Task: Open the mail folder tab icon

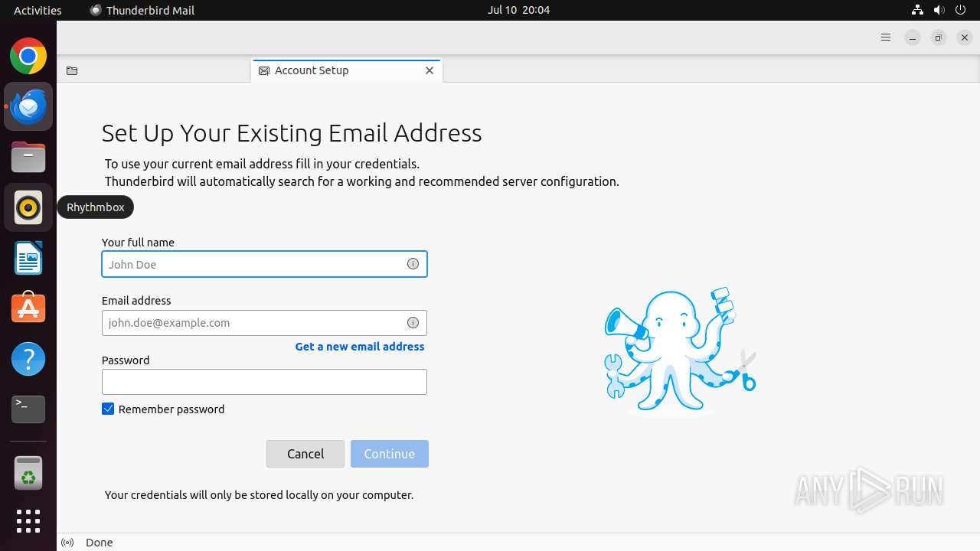Action: coord(72,70)
